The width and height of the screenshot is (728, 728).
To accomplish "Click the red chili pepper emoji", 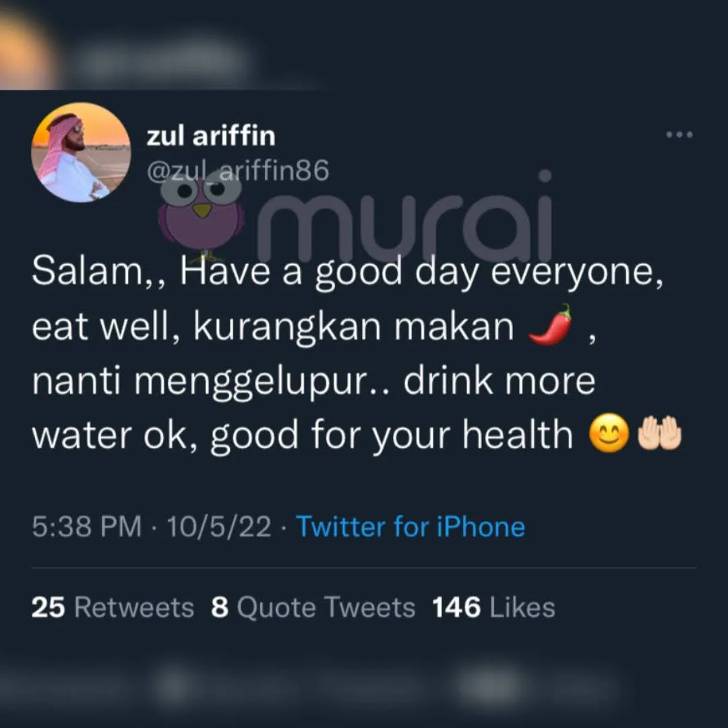I will [550, 324].
